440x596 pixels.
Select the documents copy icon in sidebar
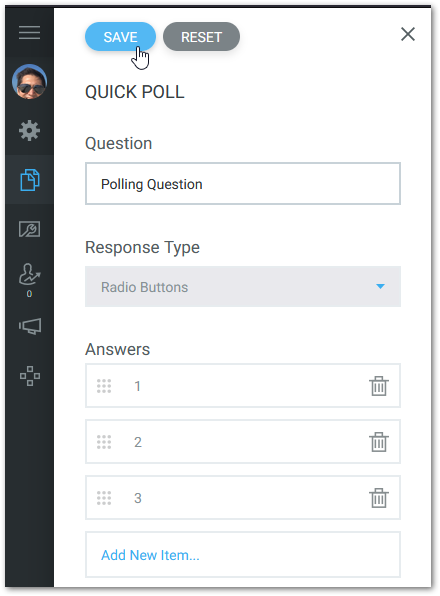pos(29,180)
